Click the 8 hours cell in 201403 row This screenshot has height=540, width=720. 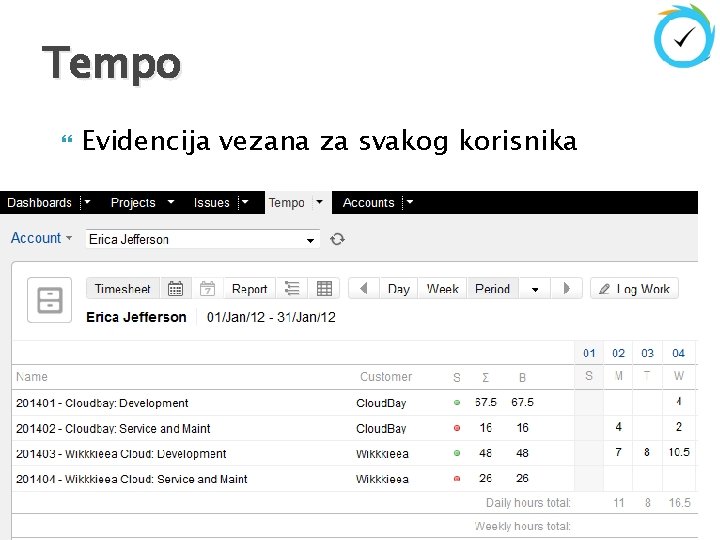tap(647, 452)
